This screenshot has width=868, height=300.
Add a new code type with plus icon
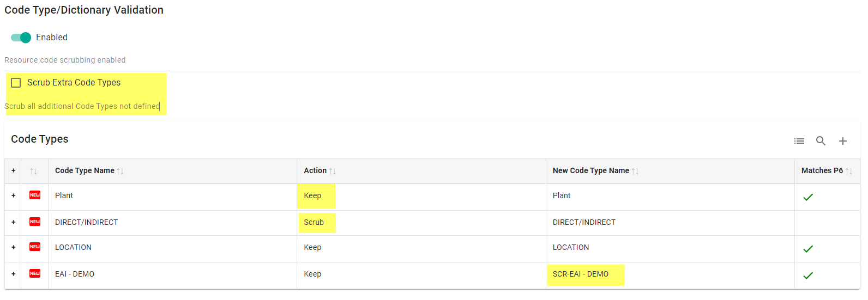coord(842,141)
